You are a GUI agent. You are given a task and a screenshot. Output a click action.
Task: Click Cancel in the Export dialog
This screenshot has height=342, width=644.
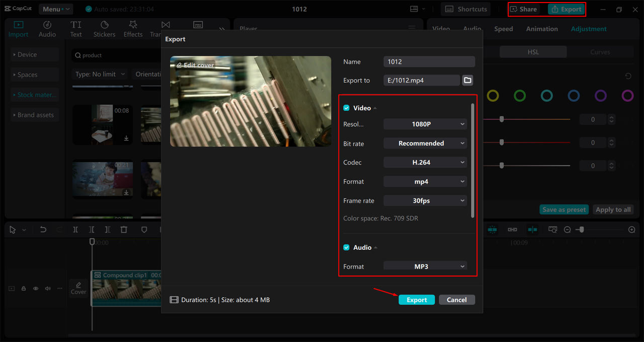pyautogui.click(x=457, y=300)
